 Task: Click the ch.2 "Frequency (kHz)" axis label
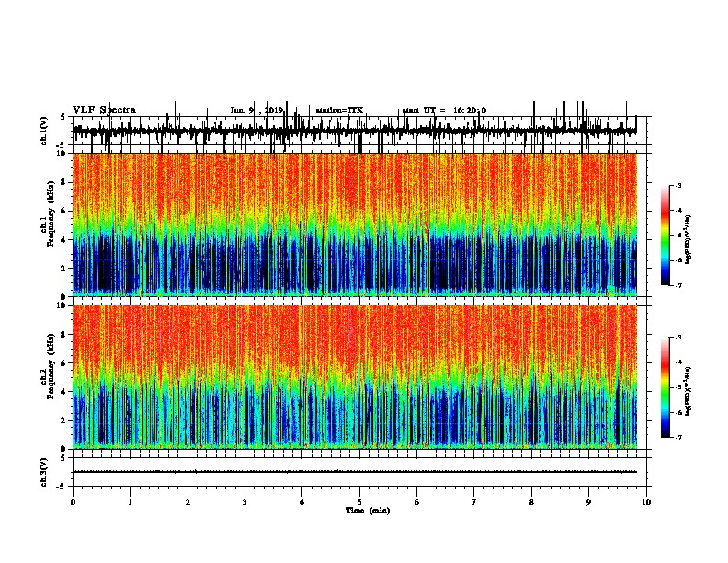coord(51,366)
